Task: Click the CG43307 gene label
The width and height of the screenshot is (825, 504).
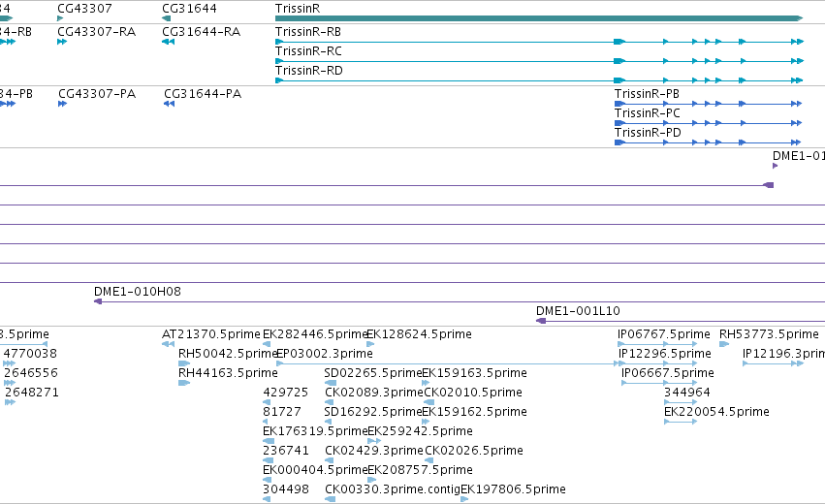Action: click(x=84, y=9)
